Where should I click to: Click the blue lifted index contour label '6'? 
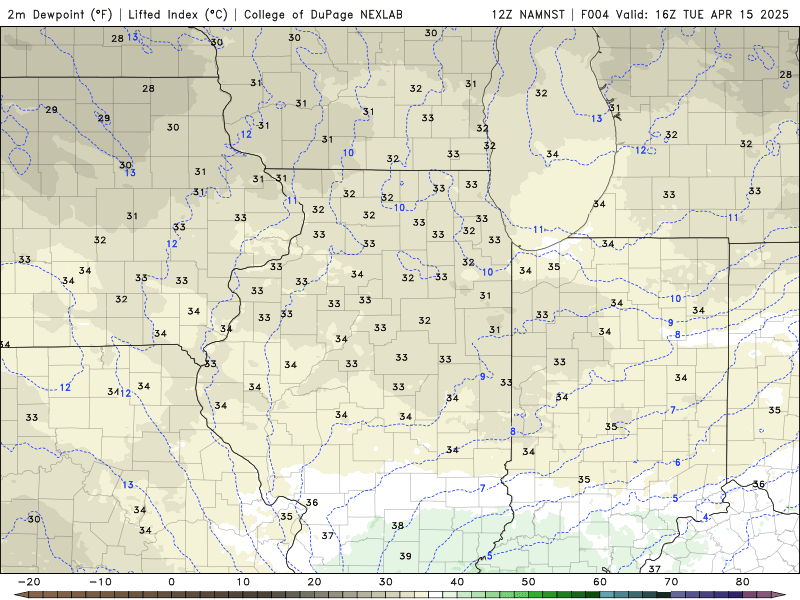coord(678,462)
